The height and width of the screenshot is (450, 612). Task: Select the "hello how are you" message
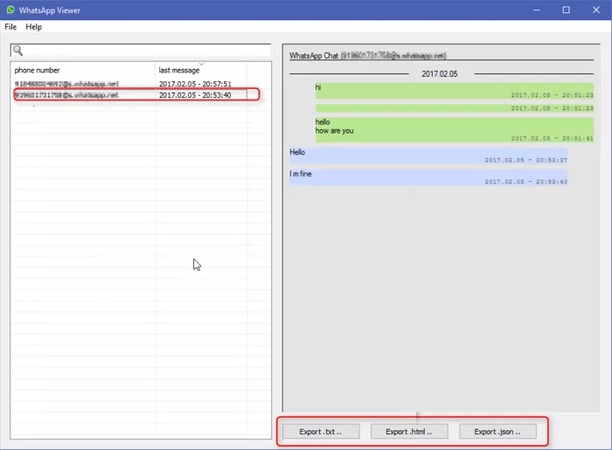[439, 129]
